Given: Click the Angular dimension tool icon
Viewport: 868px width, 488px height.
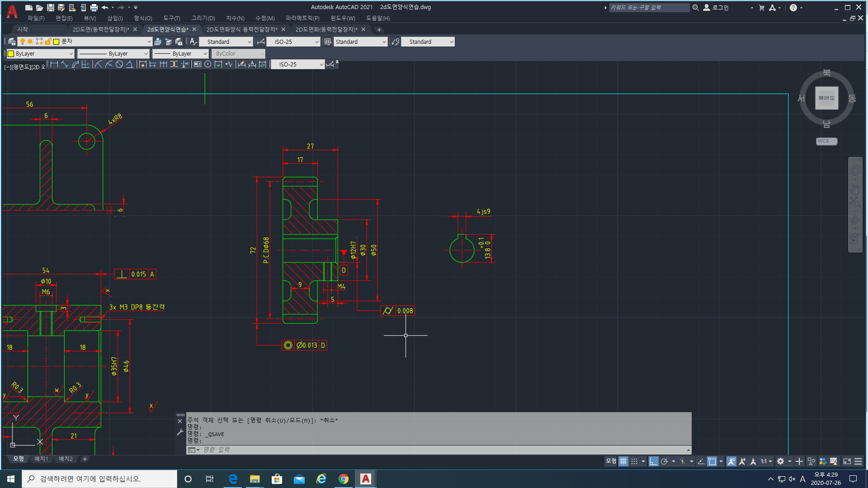Looking at the screenshot, I should tap(129, 65).
